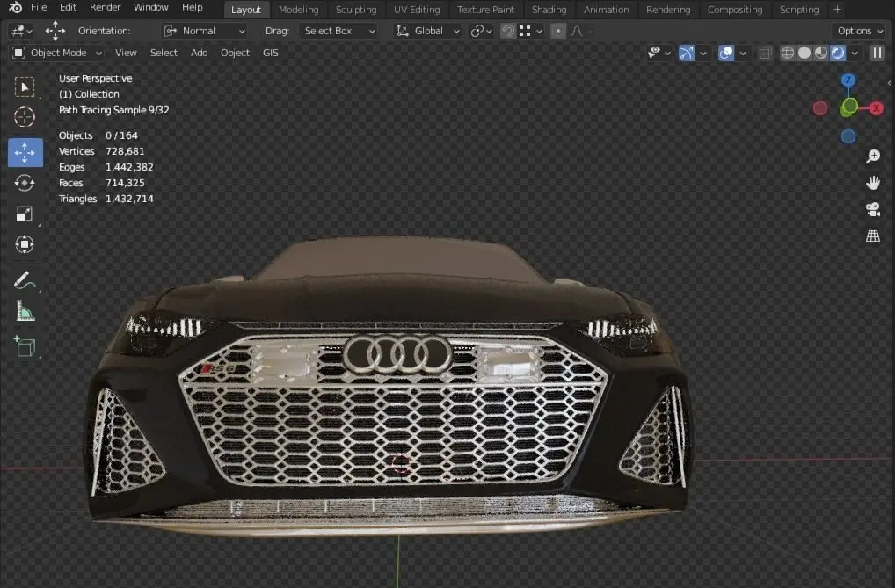Open the overlays options dropdown arrow
Viewport: 895px width, 588px height.
click(743, 53)
